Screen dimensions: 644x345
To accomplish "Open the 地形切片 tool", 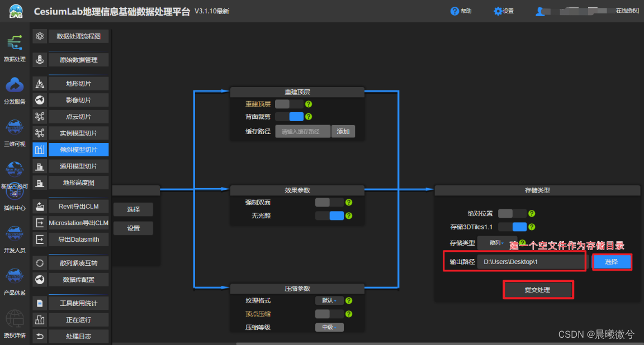I will click(x=78, y=83).
